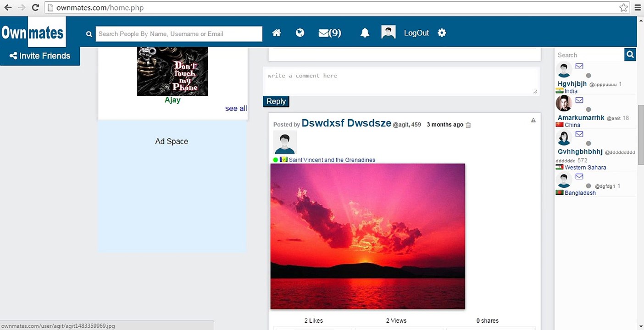644x330 pixels.
Task: Click the LogOut link
Action: [416, 33]
